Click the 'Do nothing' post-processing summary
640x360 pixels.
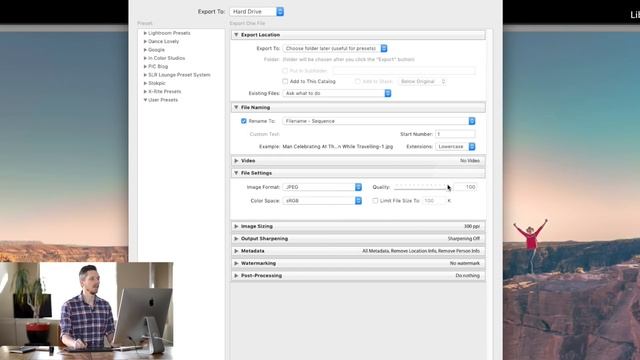coord(468,276)
